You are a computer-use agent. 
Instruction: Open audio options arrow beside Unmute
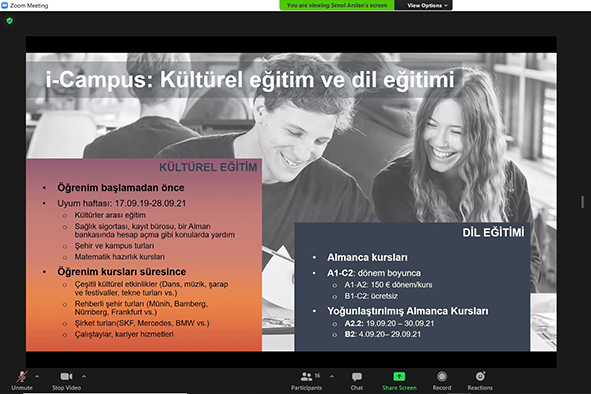[x=37, y=376]
